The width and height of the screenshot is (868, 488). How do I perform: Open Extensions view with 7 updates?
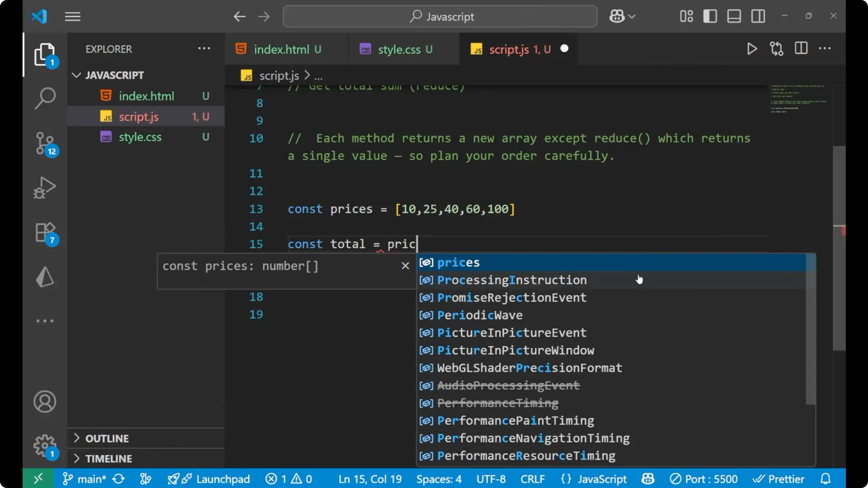44,232
